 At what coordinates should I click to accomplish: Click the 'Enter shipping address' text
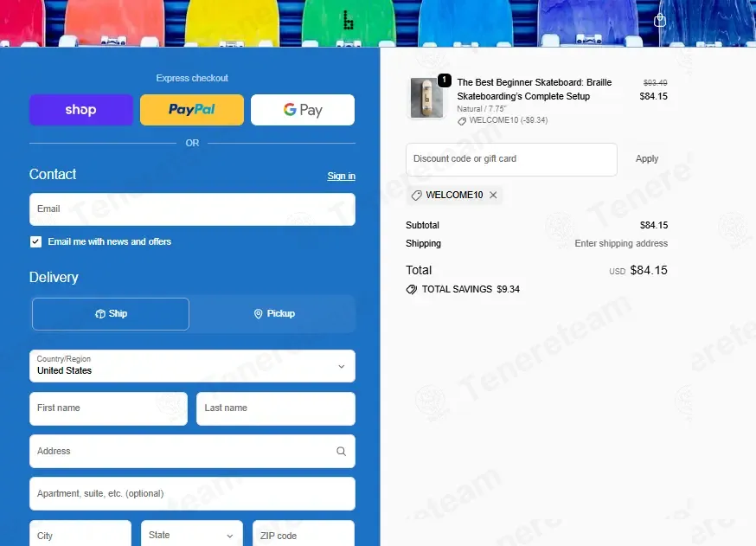621,243
